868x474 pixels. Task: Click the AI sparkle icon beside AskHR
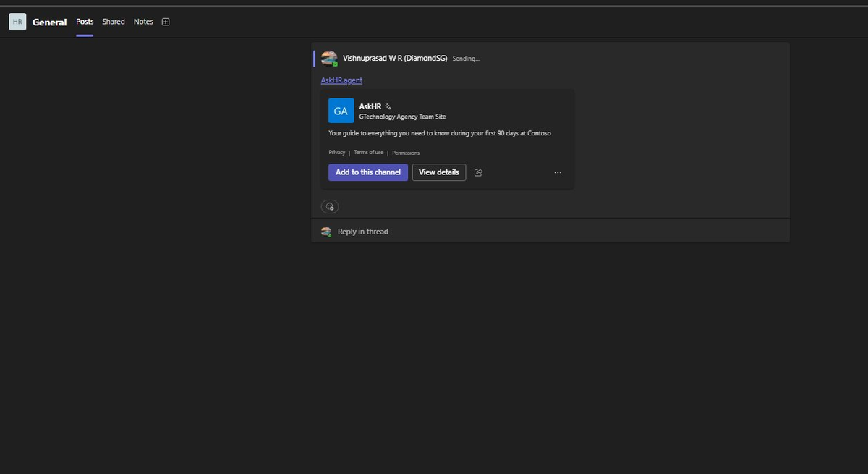coord(387,106)
